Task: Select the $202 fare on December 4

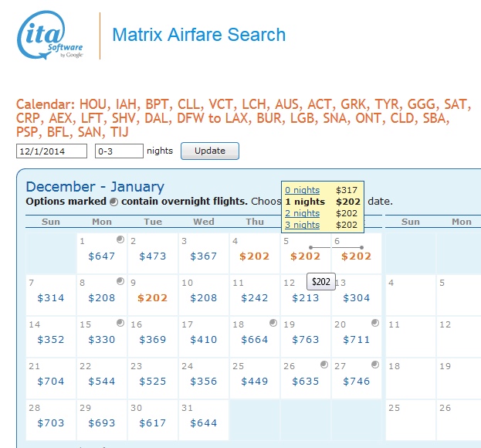Action: (254, 256)
